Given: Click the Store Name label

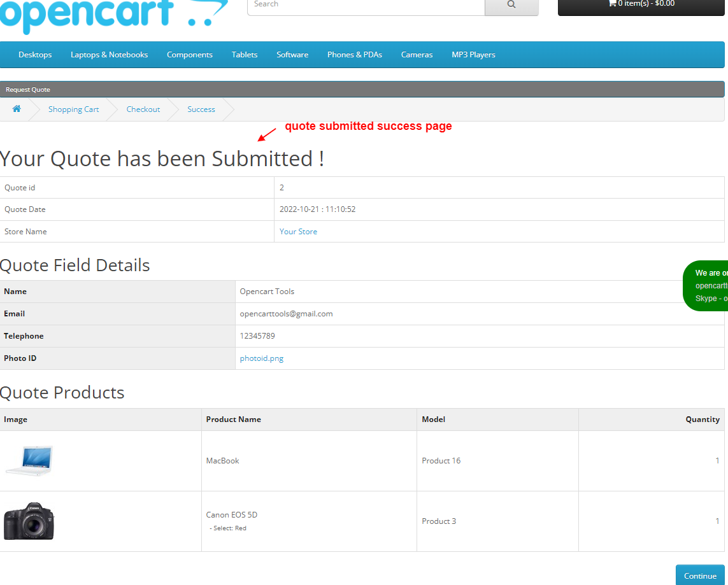Looking at the screenshot, I should [25, 232].
